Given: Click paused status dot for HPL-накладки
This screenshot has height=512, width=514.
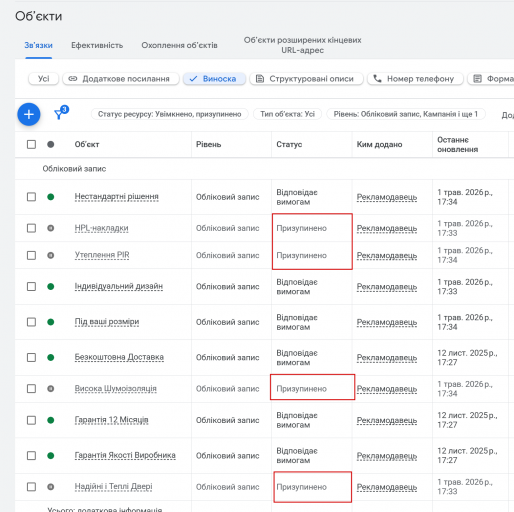Looking at the screenshot, I should tap(51, 228).
